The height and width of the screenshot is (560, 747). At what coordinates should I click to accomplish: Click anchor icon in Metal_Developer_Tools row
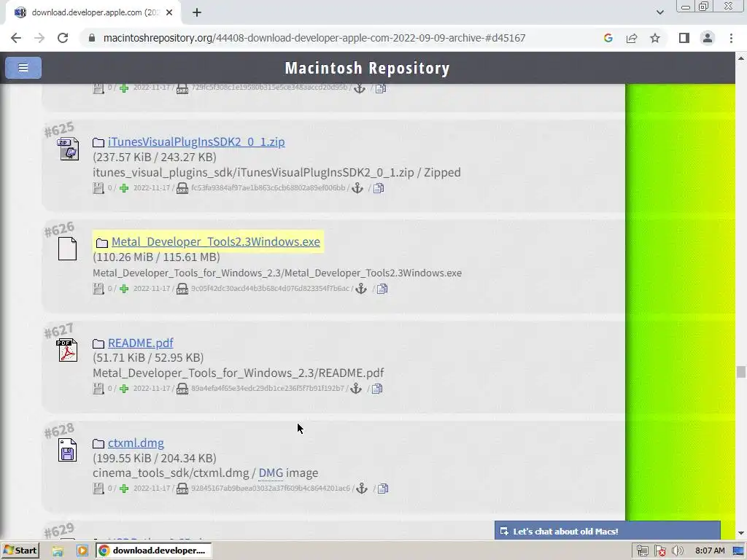tap(361, 289)
